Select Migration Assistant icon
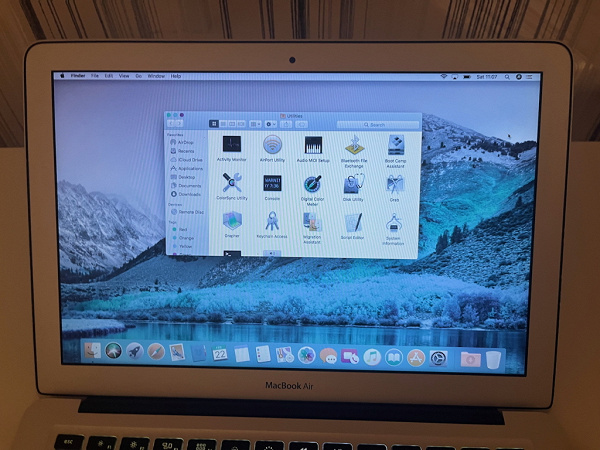Screen dimensions: 600x450 (312, 222)
